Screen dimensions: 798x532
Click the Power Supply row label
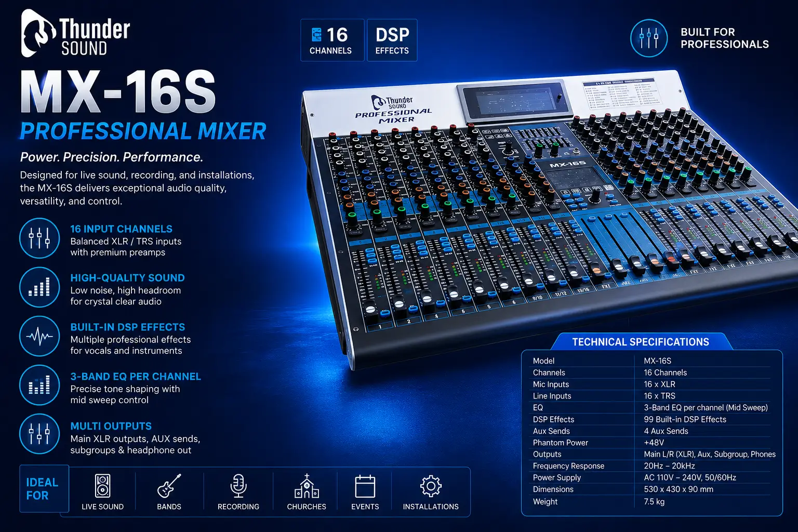[556, 477]
